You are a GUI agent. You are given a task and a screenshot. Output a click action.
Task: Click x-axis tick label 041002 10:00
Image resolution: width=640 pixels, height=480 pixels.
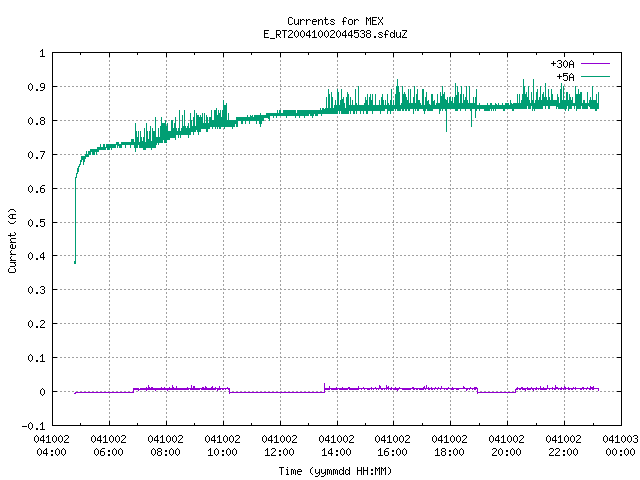click(x=222, y=446)
